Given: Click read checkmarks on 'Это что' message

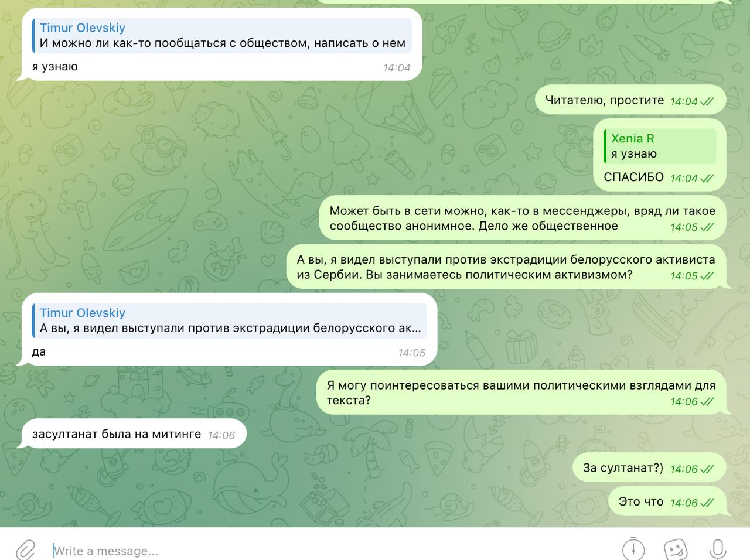Looking at the screenshot, I should 707,503.
